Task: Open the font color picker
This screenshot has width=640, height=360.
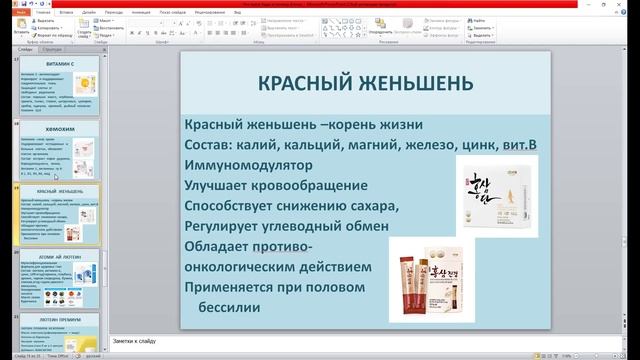Action: click(x=196, y=33)
